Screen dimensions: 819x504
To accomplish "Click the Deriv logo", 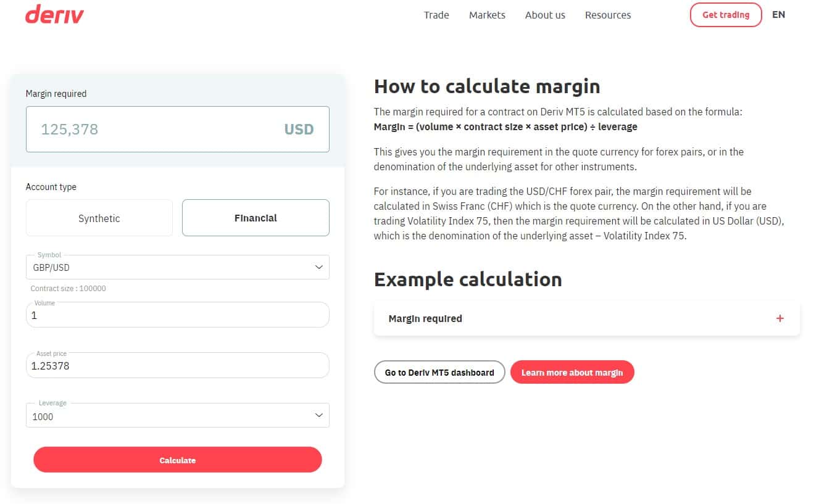I will [54, 14].
